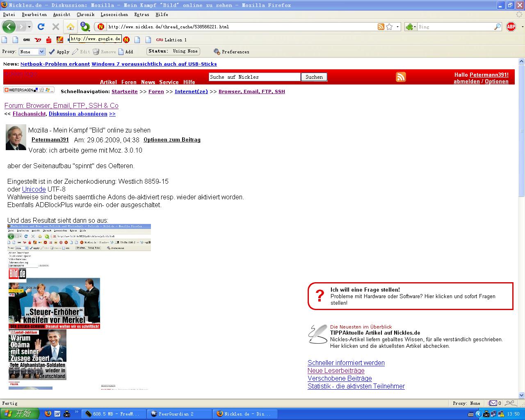Open the search engine puzzle-piece dropdown

click(x=411, y=27)
